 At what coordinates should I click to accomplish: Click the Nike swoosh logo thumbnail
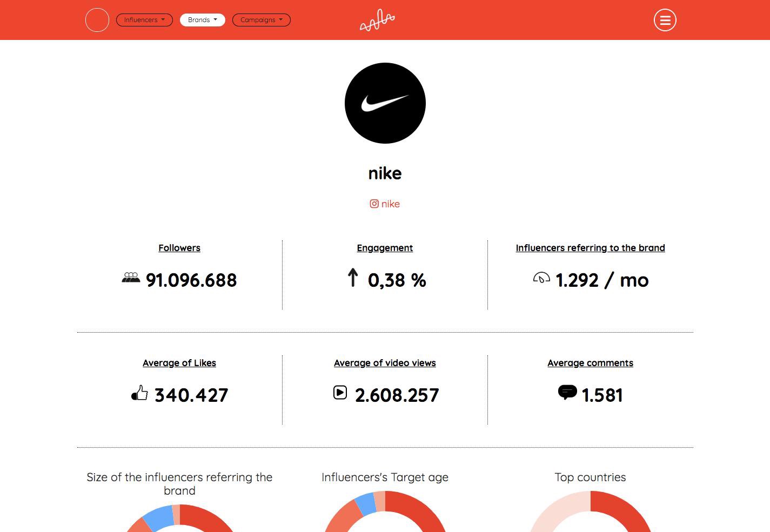[385, 103]
